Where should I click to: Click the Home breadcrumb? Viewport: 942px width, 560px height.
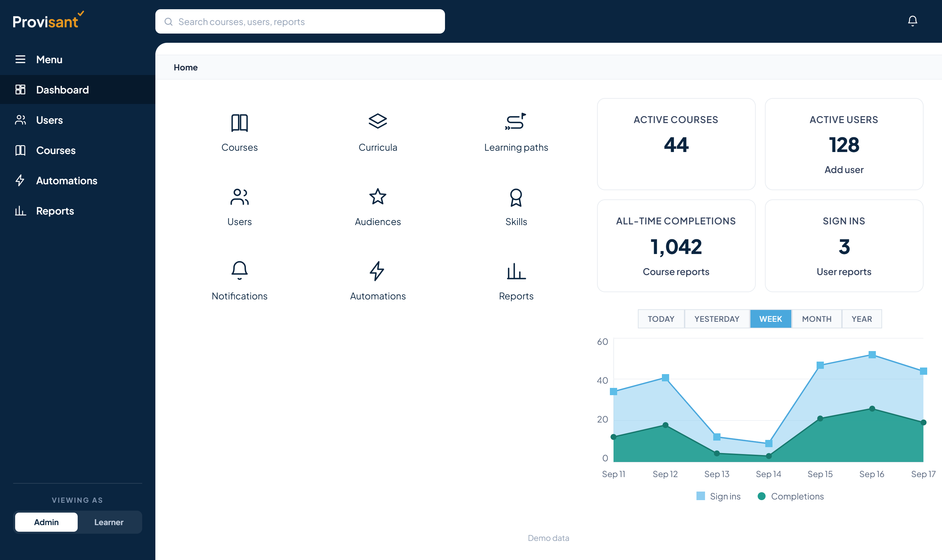click(x=185, y=67)
